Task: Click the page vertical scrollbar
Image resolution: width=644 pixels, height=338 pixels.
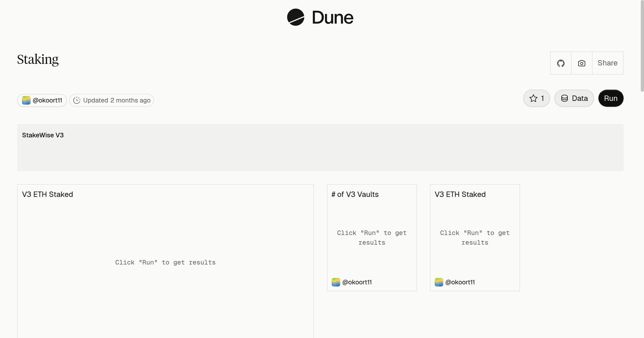Action: (x=642, y=46)
